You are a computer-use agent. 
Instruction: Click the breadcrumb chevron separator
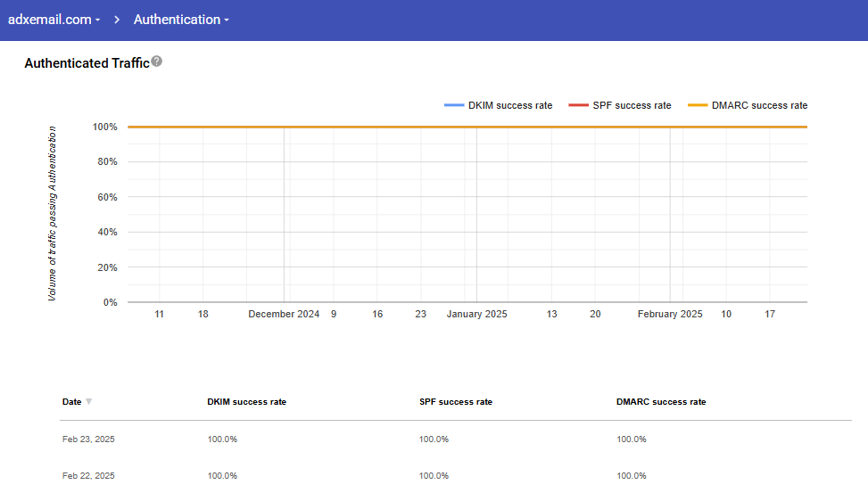(x=117, y=20)
